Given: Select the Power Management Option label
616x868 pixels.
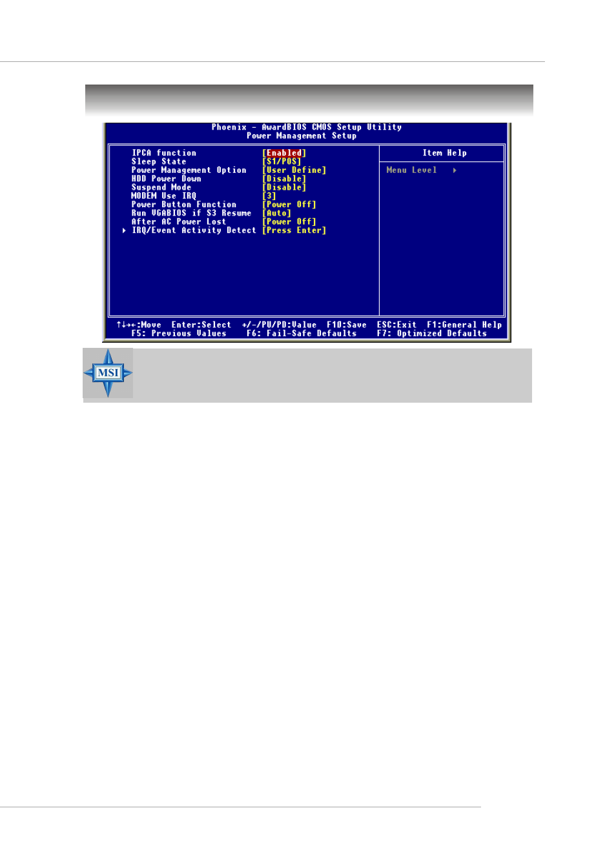Looking at the screenshot, I should coord(189,170).
